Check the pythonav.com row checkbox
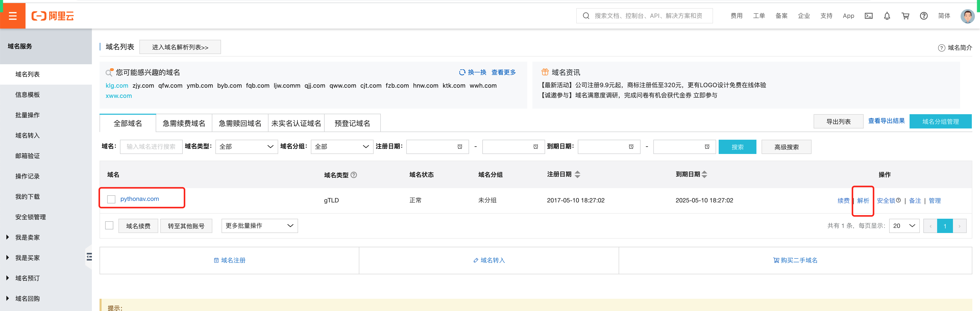This screenshot has height=311, width=980. point(111,199)
